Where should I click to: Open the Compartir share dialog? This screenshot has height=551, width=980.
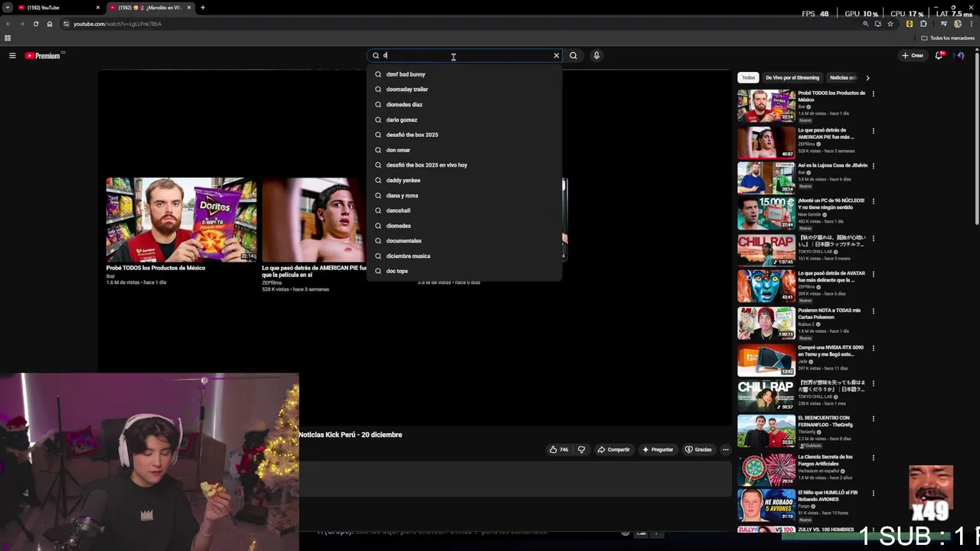613,450
